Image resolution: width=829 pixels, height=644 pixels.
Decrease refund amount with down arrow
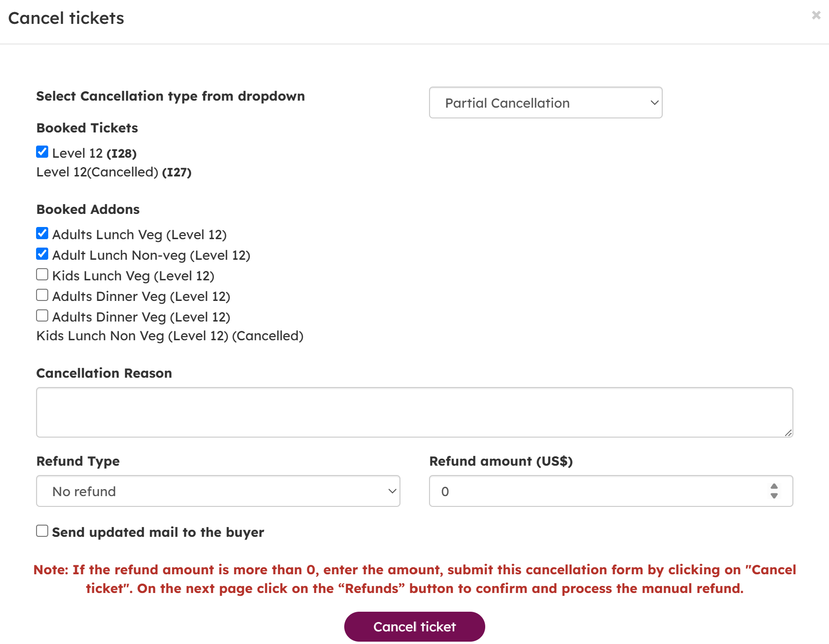[x=774, y=496]
